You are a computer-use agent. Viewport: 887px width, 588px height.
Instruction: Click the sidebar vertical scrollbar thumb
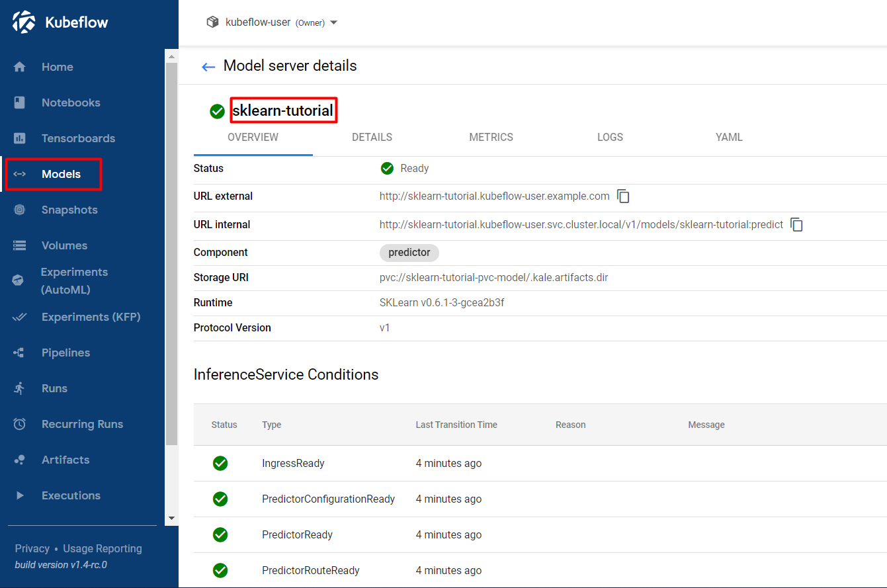pos(171,254)
